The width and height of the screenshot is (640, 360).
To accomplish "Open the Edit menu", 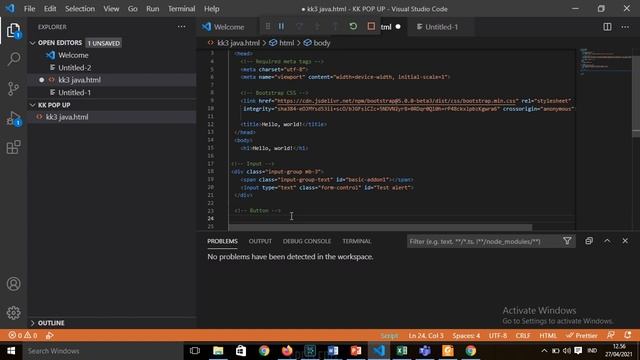I will 50,9.
